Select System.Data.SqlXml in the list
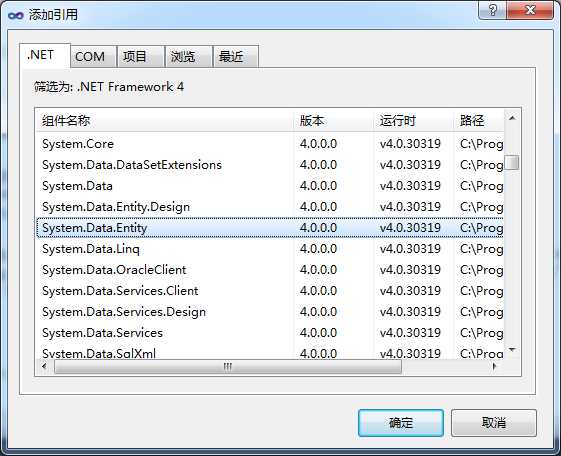Image resolution: width=561 pixels, height=456 pixels. (x=270, y=353)
